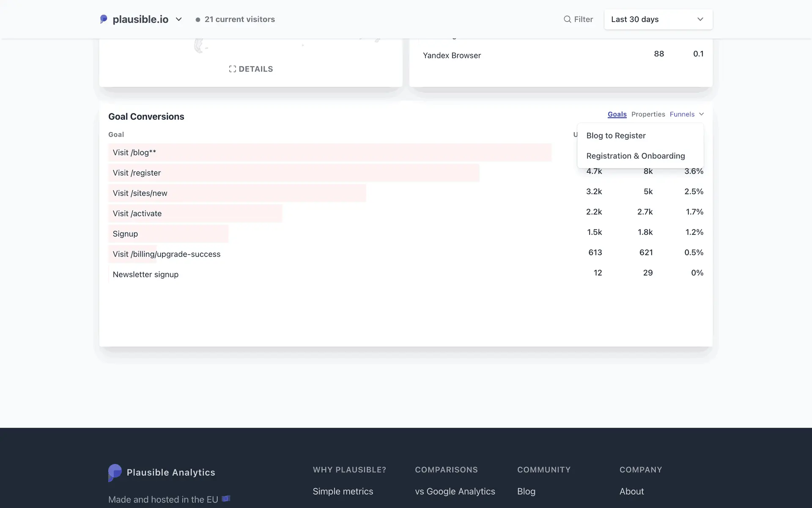The height and width of the screenshot is (508, 812).
Task: Filter by Visit /register goal
Action: (x=137, y=173)
